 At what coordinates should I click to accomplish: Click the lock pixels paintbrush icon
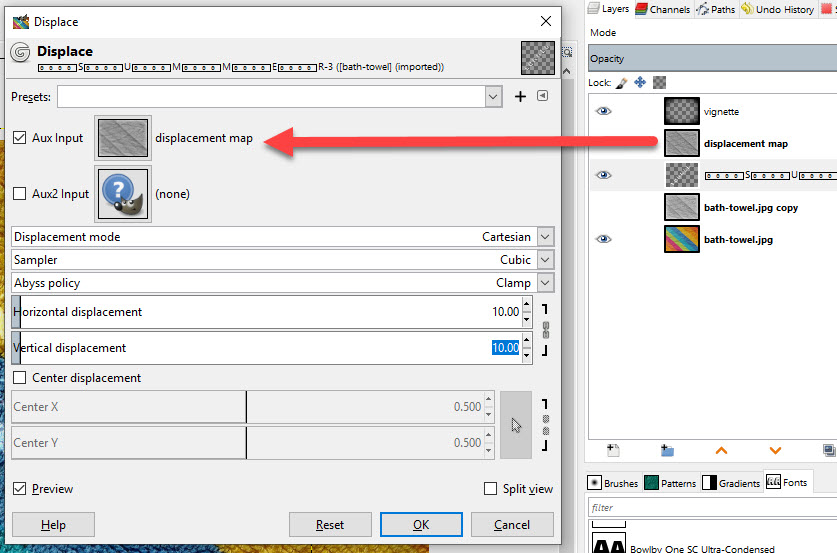click(x=621, y=83)
